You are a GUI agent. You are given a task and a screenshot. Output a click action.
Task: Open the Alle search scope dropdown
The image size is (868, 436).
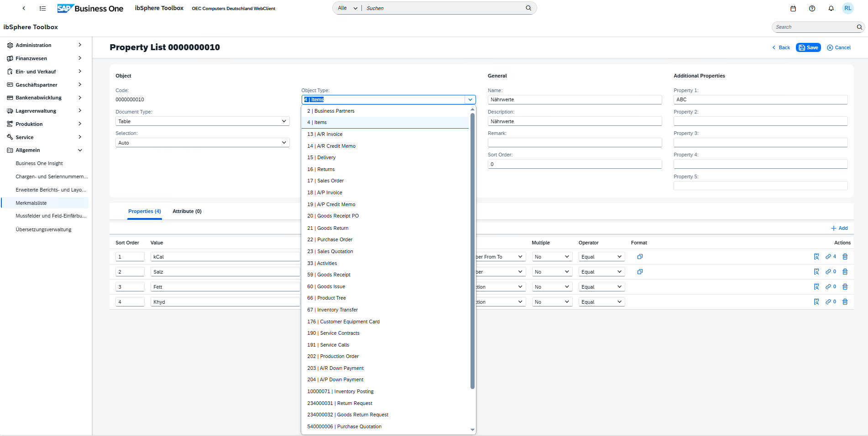pyautogui.click(x=347, y=8)
